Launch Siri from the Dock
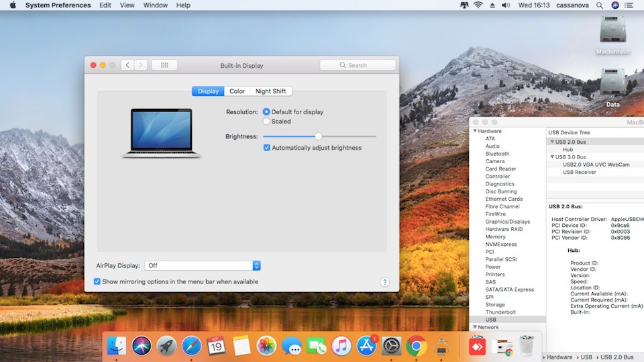Image resolution: width=644 pixels, height=362 pixels. (x=142, y=346)
